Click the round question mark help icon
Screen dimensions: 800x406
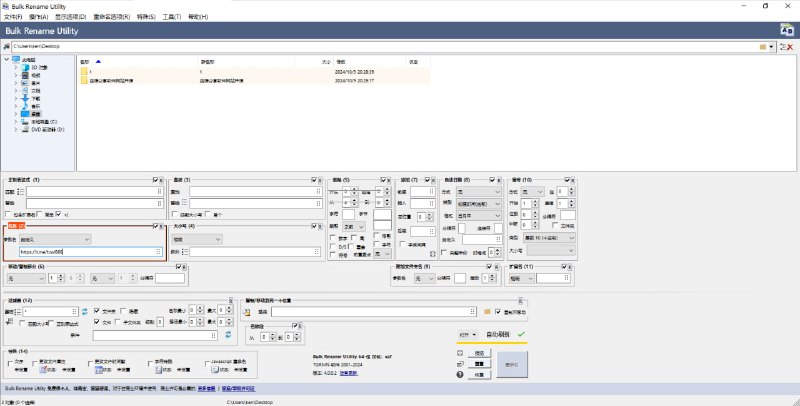(x=460, y=374)
